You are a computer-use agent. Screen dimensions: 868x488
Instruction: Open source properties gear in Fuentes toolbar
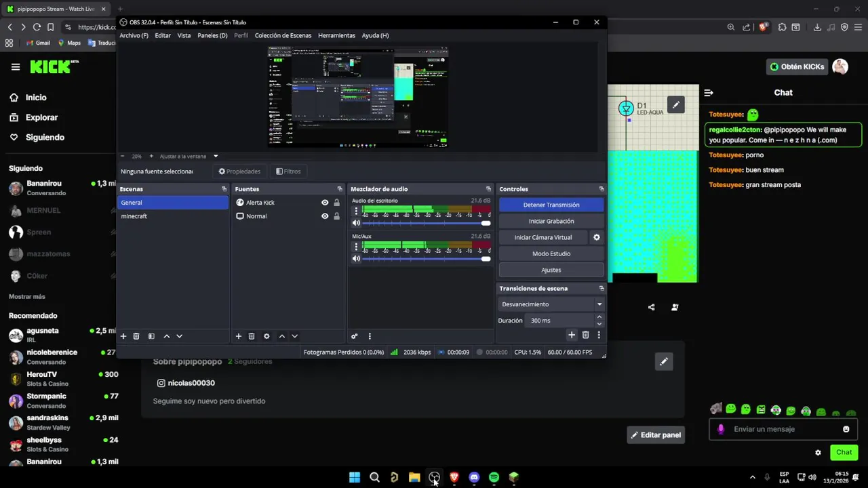pos(267,336)
